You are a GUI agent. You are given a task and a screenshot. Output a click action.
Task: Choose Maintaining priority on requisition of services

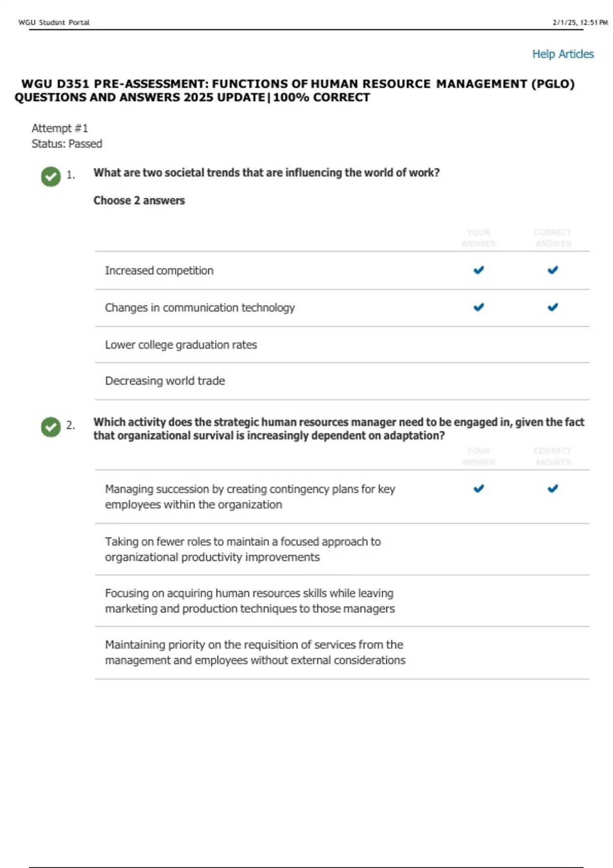click(x=254, y=653)
